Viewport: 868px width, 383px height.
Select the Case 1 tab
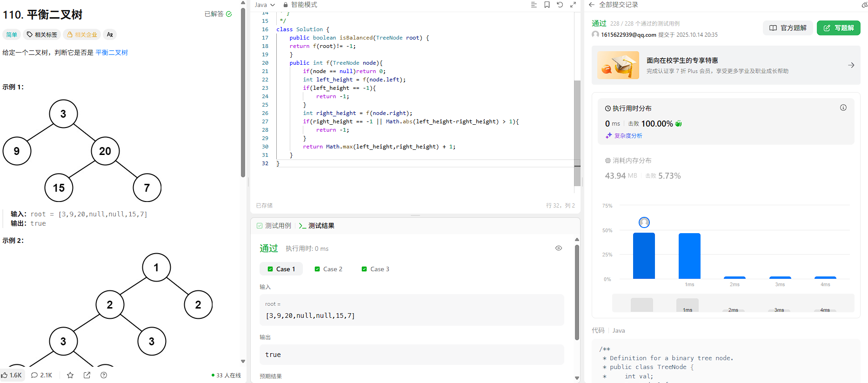[281, 269]
